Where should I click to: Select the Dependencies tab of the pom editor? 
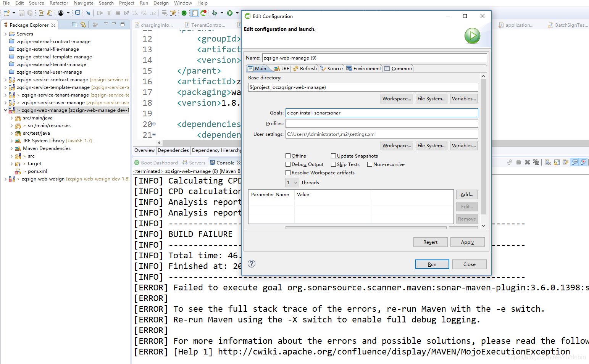click(x=173, y=150)
